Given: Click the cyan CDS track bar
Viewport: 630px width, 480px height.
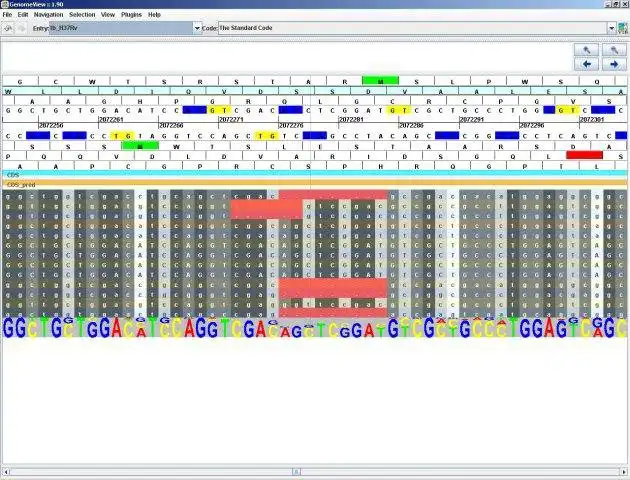Looking at the screenshot, I should click(315, 175).
